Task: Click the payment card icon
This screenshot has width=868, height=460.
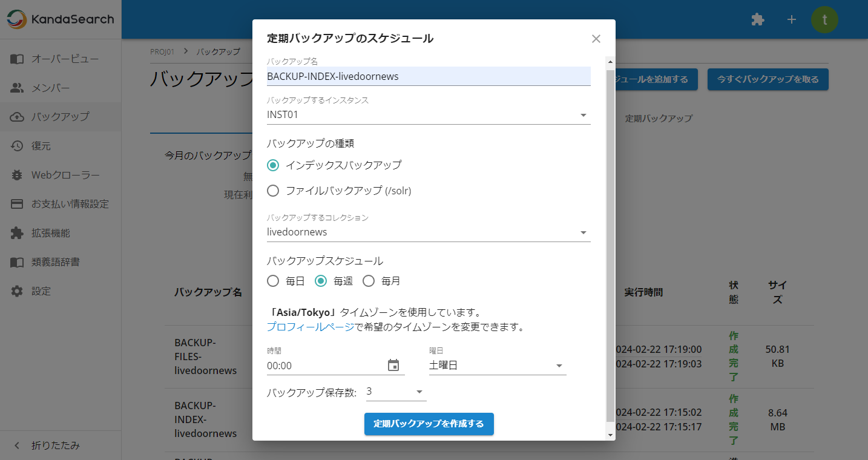Action: (17, 204)
